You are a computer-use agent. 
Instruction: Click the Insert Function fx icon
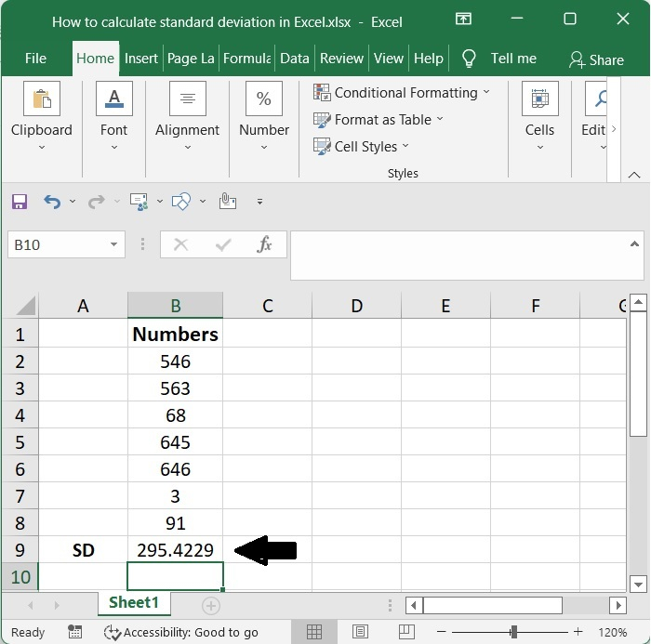265,244
